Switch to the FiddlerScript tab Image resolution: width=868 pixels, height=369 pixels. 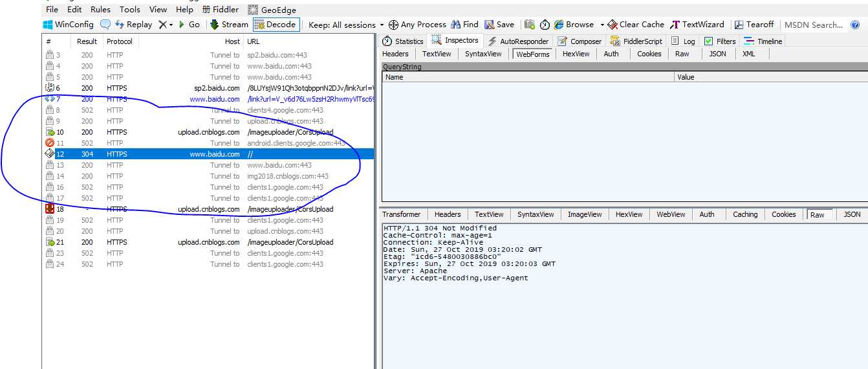click(x=636, y=41)
